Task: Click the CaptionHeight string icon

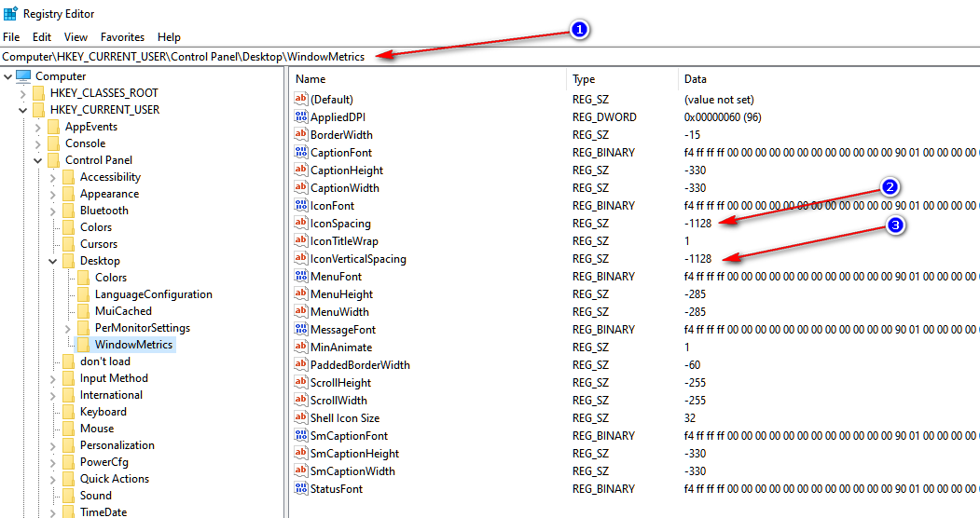Action: click(301, 170)
